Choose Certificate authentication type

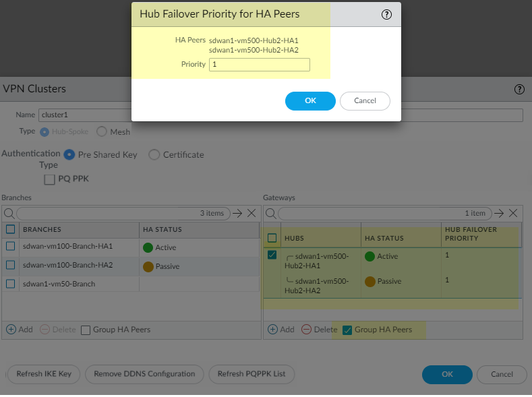point(154,154)
